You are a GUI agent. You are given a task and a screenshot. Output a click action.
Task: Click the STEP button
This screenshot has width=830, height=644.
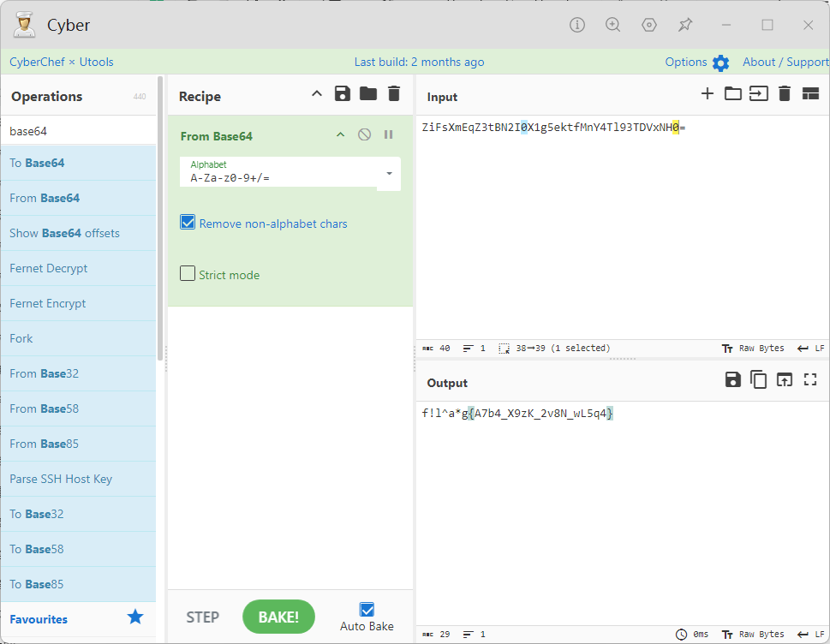pos(202,617)
